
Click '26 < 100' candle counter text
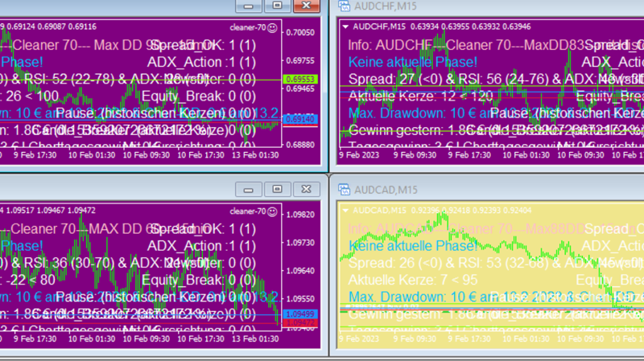click(x=32, y=96)
